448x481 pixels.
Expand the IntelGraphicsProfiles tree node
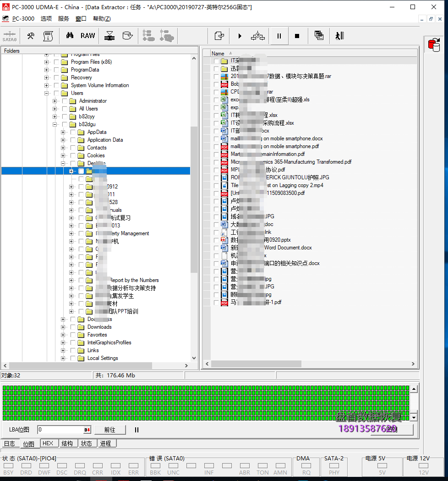point(63,343)
